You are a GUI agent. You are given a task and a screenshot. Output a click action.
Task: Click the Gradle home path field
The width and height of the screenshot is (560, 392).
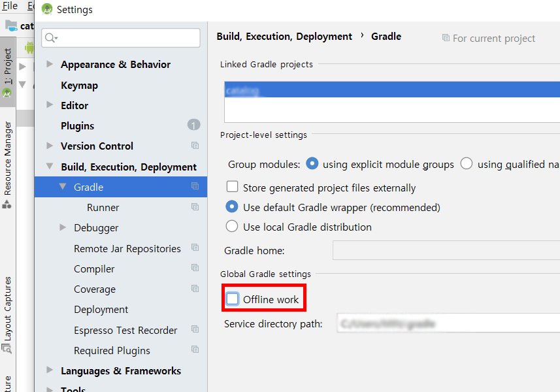coord(446,250)
